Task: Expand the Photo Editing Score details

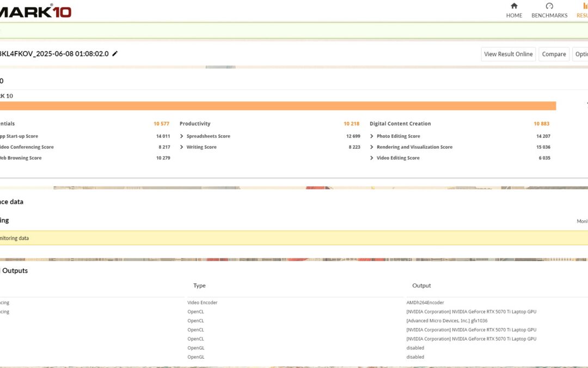Action: 372,136
